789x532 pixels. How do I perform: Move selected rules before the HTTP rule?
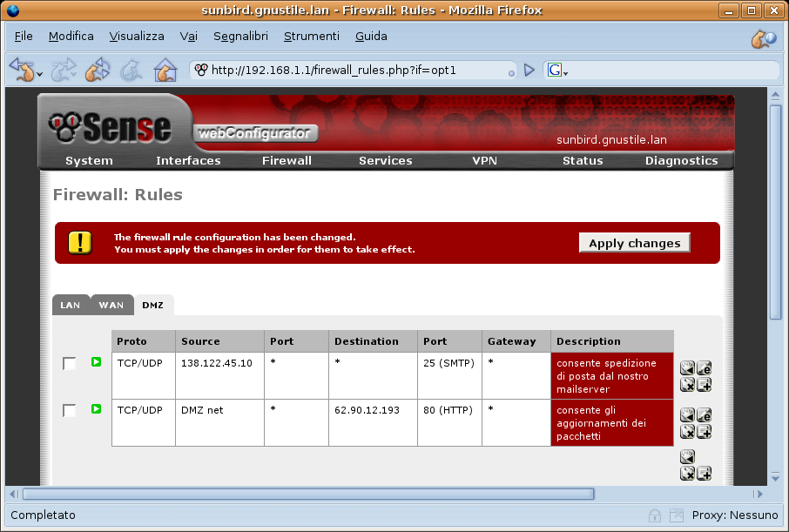click(687, 415)
